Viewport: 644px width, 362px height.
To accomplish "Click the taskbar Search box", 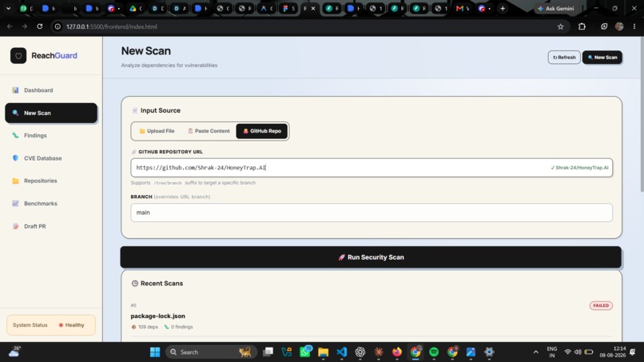I will coord(212,352).
